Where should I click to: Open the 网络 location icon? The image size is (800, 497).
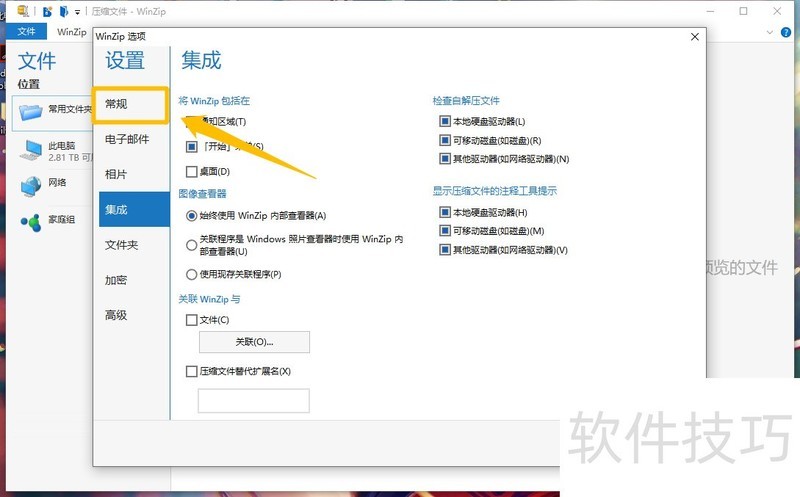pyautogui.click(x=31, y=186)
